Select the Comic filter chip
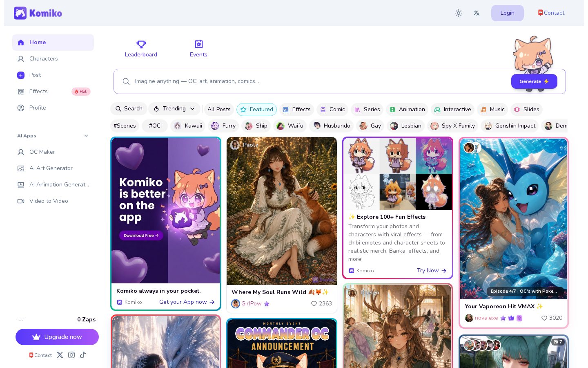Screen dimensions: 588x368 coord(332,110)
